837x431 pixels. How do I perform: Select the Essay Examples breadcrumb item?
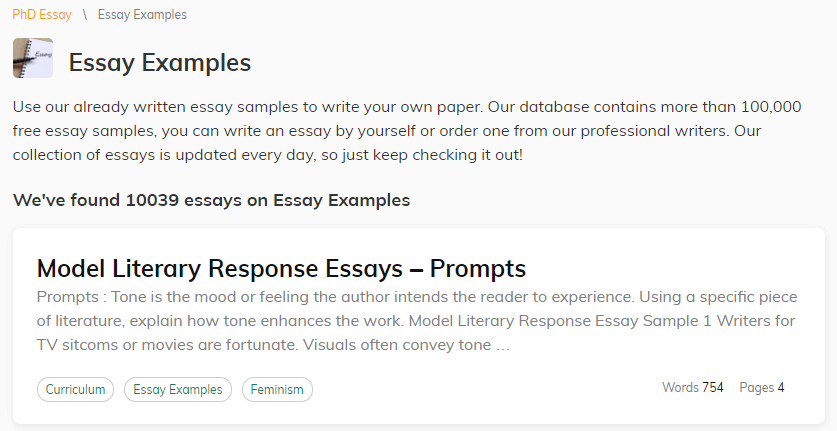(x=142, y=14)
